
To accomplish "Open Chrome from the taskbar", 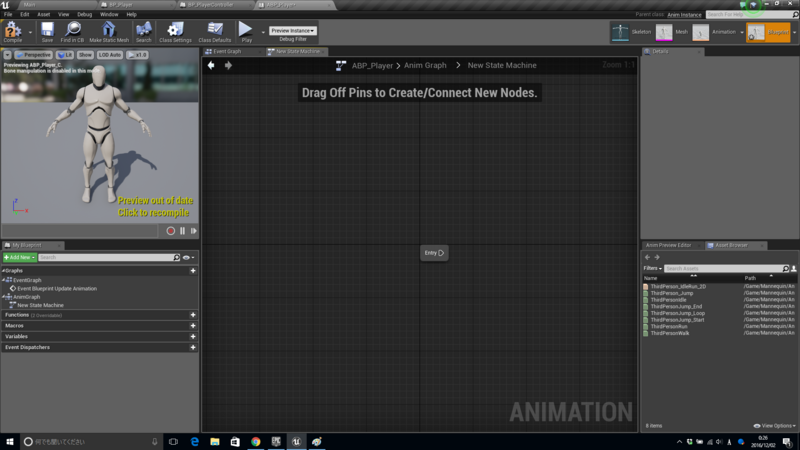I will click(x=256, y=442).
